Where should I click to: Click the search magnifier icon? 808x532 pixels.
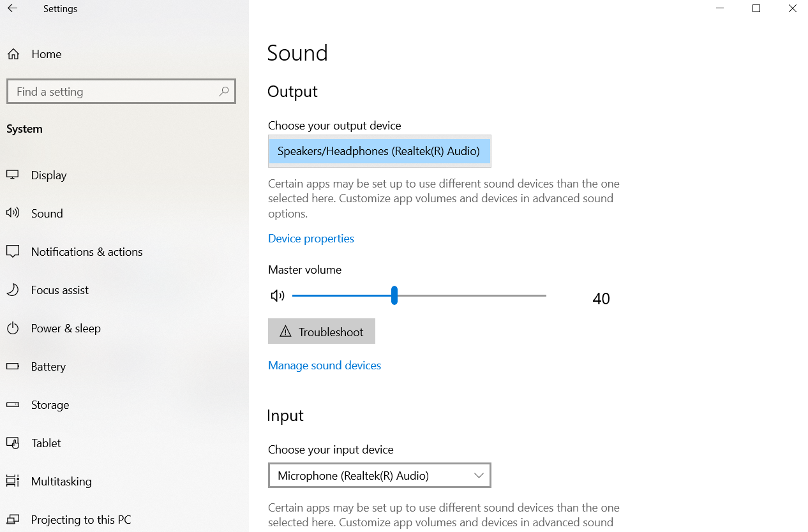[223, 92]
